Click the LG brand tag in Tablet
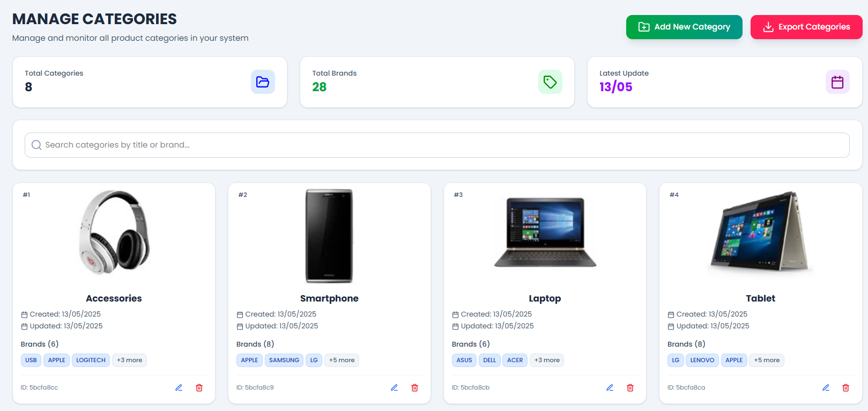This screenshot has width=868, height=411. click(676, 360)
